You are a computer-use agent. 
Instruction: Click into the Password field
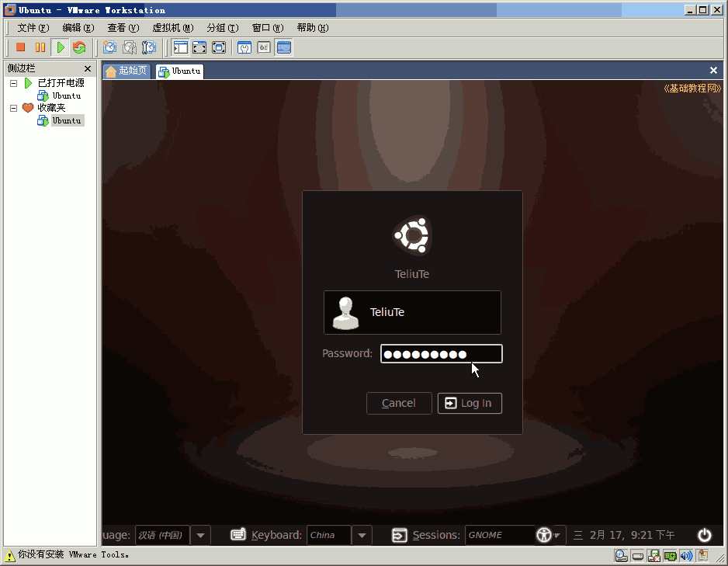pyautogui.click(x=442, y=354)
